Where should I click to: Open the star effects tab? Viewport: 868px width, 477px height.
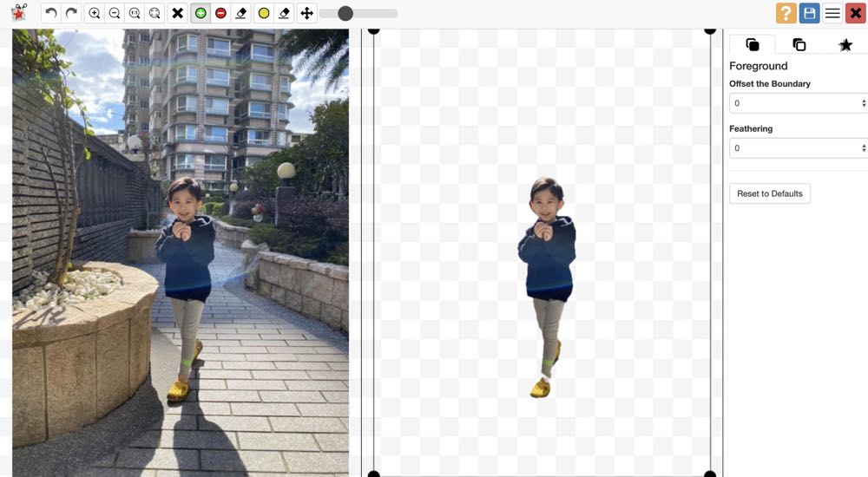(845, 44)
